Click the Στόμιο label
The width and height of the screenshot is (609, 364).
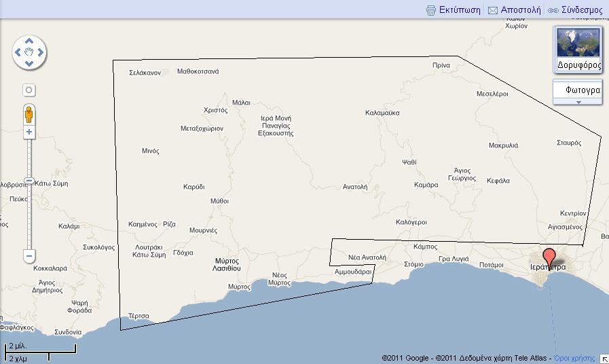(x=413, y=265)
